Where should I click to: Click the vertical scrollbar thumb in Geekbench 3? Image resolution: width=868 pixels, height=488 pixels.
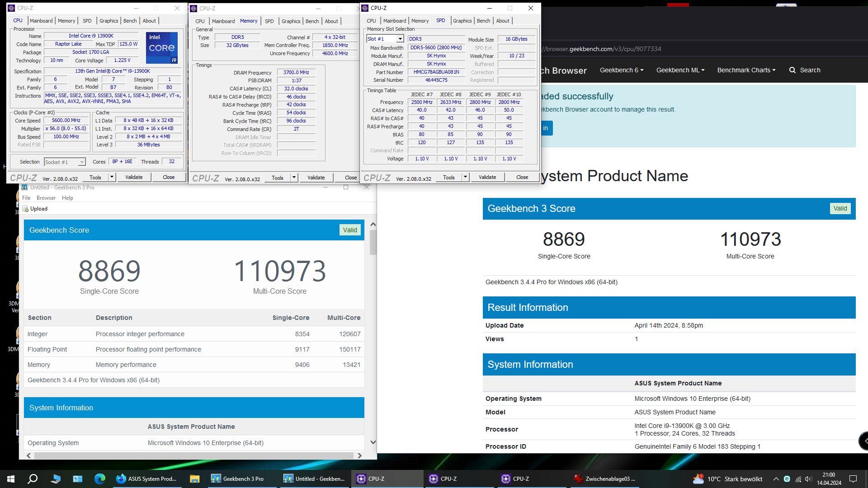[x=373, y=243]
